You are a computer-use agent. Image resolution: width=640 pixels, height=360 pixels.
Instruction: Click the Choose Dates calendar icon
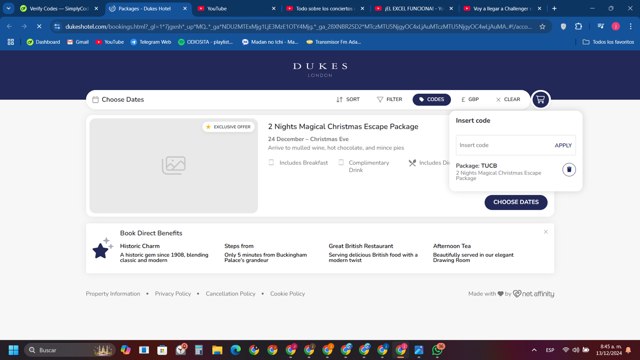[x=96, y=100]
